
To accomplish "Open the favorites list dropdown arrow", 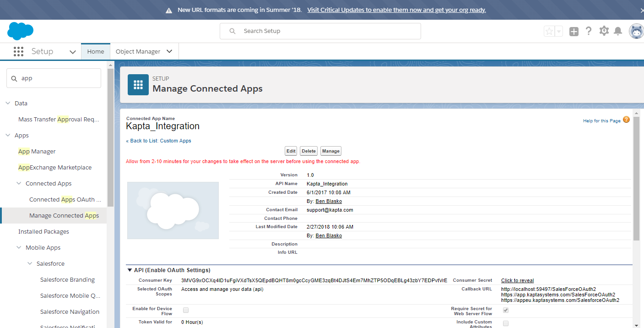I will [x=558, y=31].
